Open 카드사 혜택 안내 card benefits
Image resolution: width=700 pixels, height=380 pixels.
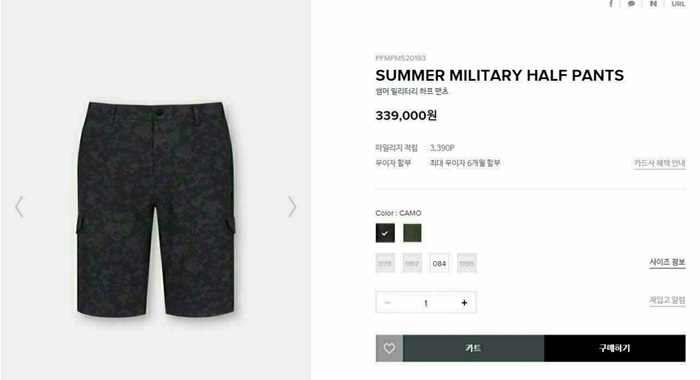coord(660,163)
